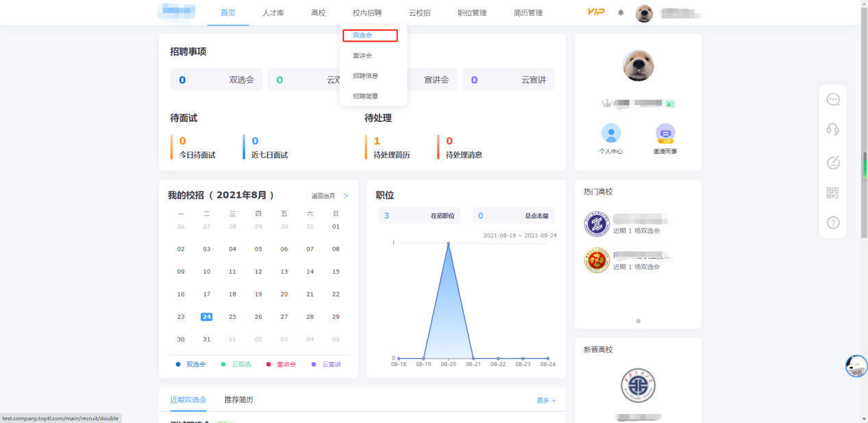Click the 待处理简历 count
The height and width of the screenshot is (423, 868).
[377, 141]
